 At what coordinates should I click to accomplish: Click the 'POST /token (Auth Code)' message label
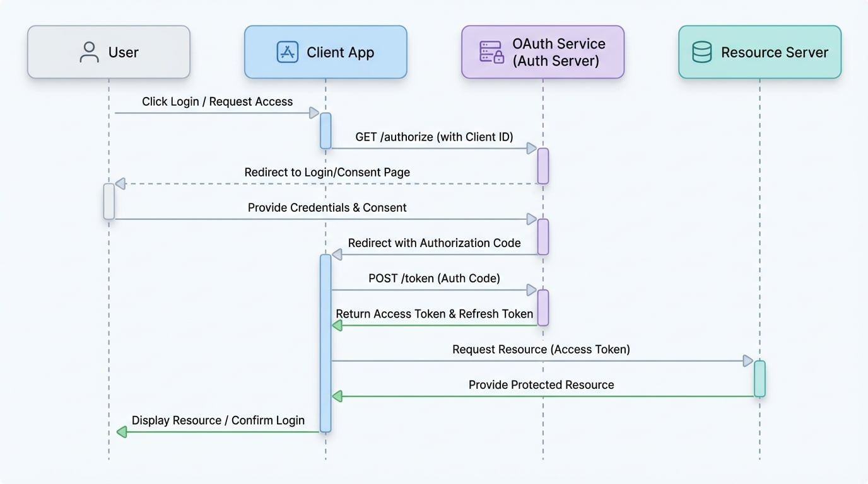tap(434, 278)
